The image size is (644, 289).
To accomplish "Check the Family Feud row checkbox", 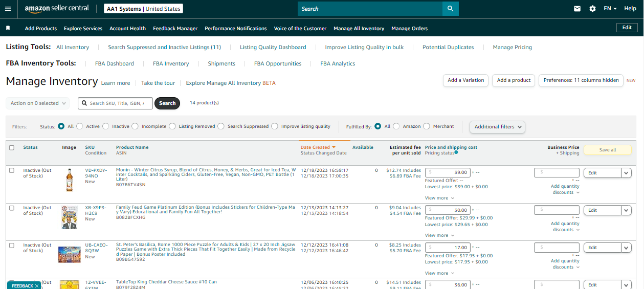I will tap(12, 208).
